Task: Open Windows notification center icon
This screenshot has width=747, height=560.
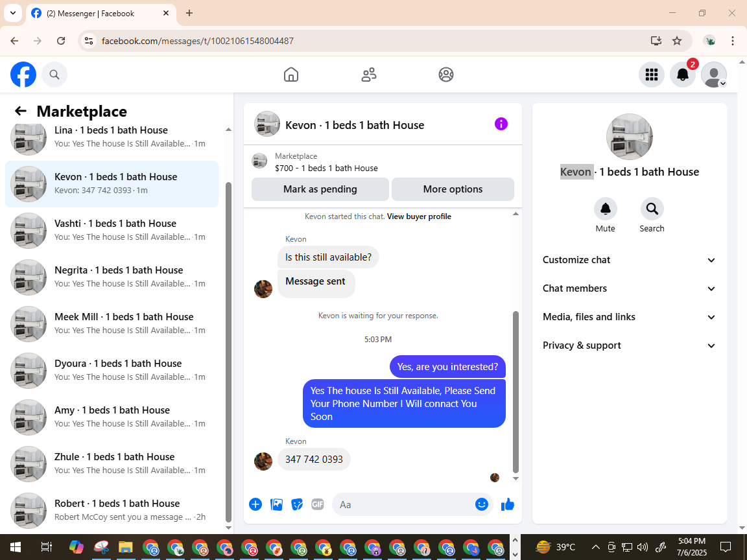Action: click(726, 547)
